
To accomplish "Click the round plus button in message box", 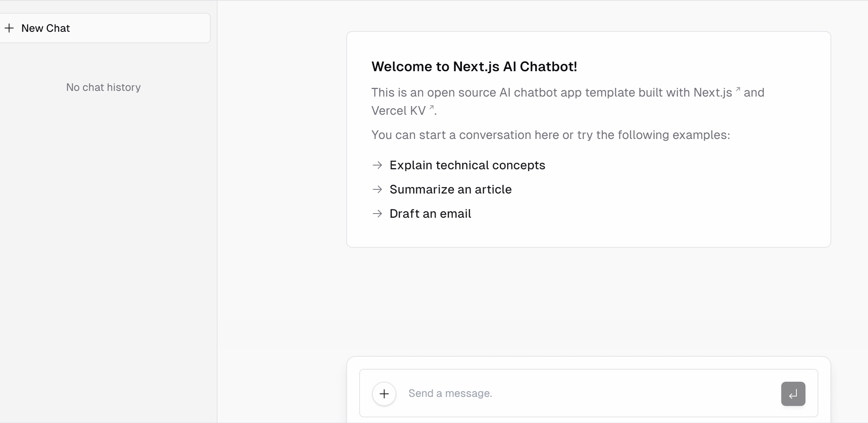I will tap(384, 394).
